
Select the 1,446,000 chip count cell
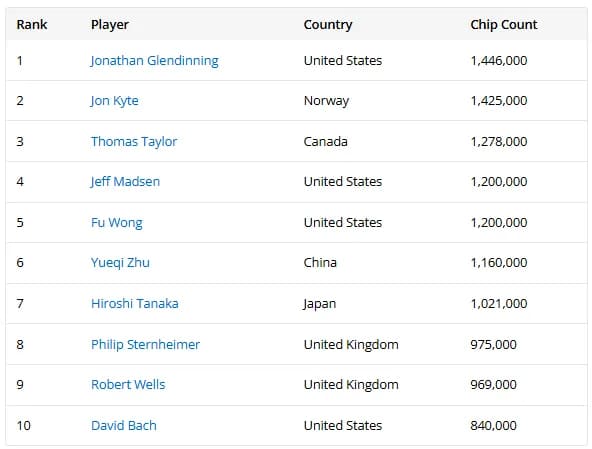(x=499, y=61)
